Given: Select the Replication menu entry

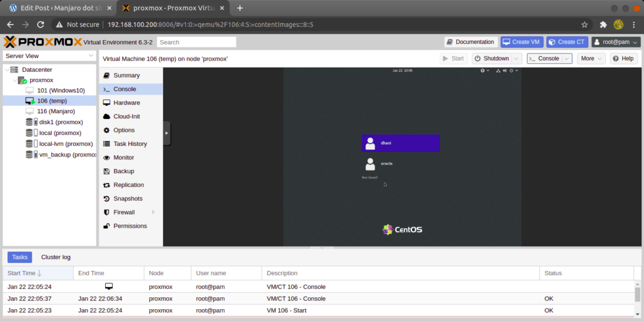Looking at the screenshot, I should [x=131, y=185].
